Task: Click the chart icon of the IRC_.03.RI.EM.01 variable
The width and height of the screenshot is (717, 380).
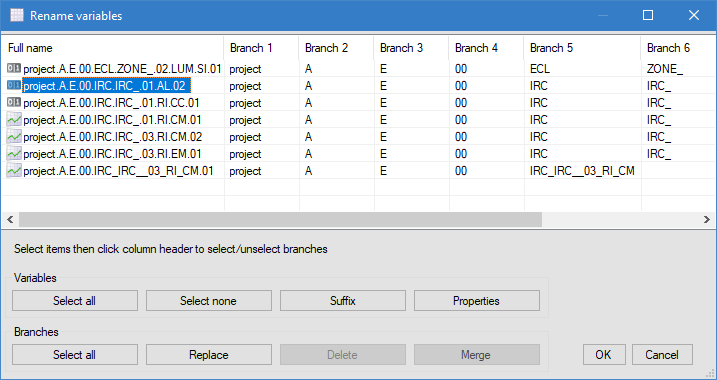Action: tap(14, 154)
